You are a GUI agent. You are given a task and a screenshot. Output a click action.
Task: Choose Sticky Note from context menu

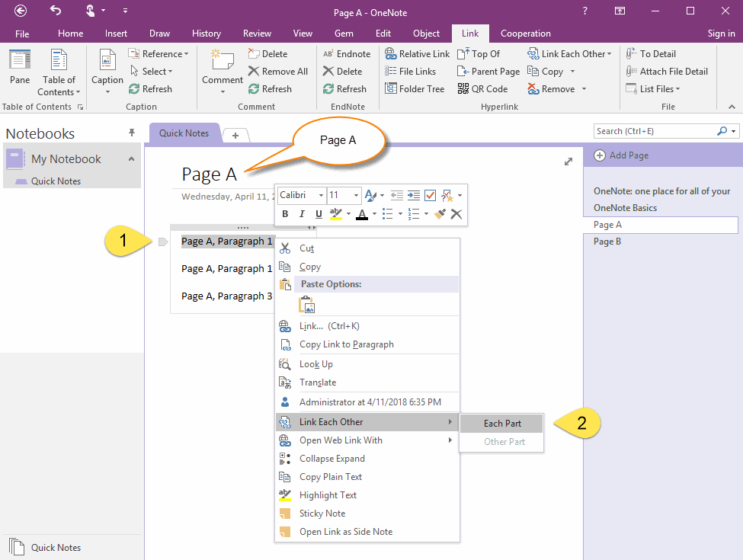(367, 514)
